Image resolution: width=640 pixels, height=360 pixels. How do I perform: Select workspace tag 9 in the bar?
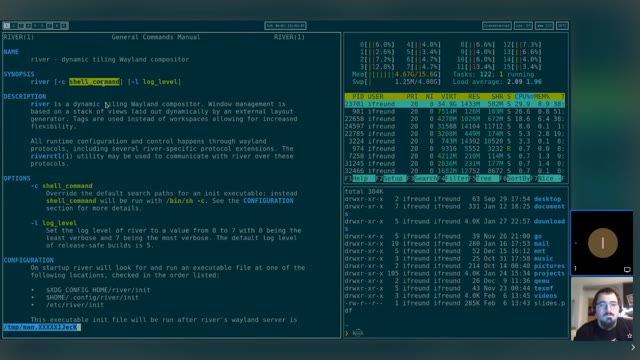(x=64, y=26)
